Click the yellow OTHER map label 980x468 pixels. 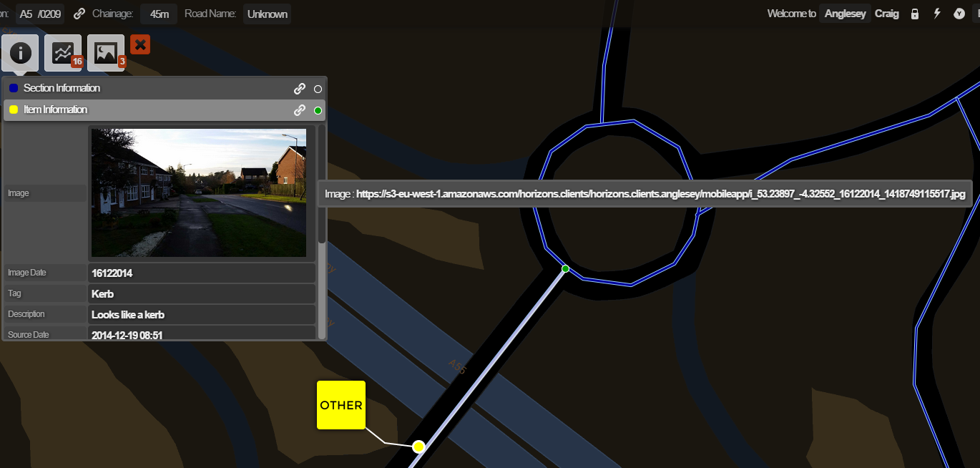point(341,405)
